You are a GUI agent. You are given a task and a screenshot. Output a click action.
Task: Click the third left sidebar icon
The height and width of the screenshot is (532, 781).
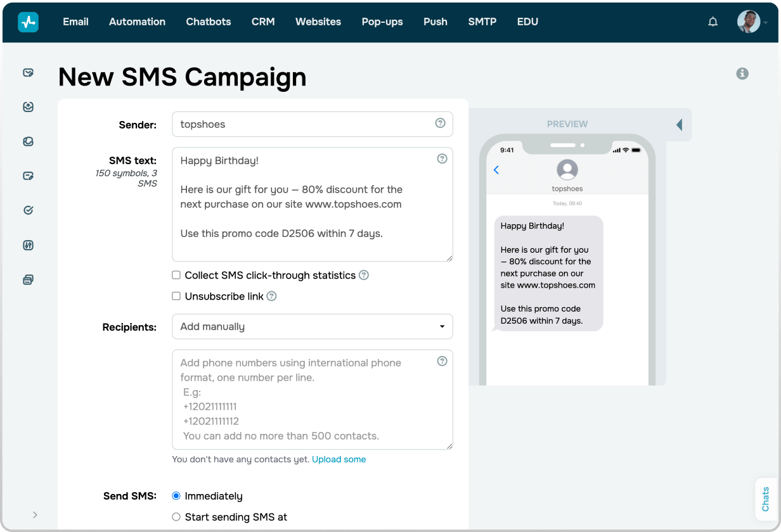(28, 142)
